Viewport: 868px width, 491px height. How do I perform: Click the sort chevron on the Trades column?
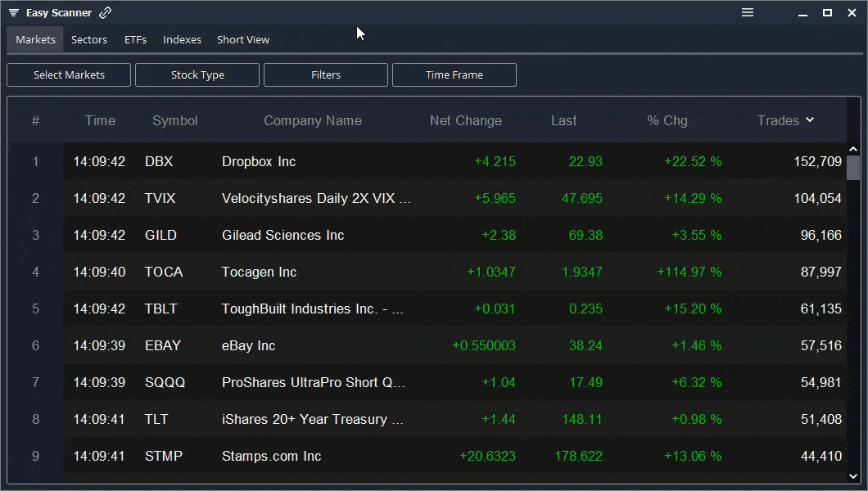pyautogui.click(x=809, y=119)
